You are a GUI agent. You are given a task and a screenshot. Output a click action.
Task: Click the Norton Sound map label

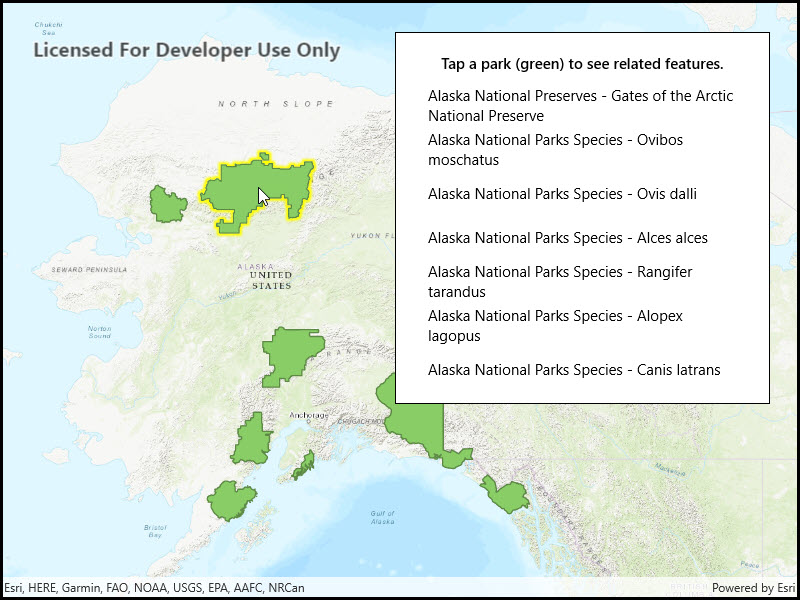99,332
